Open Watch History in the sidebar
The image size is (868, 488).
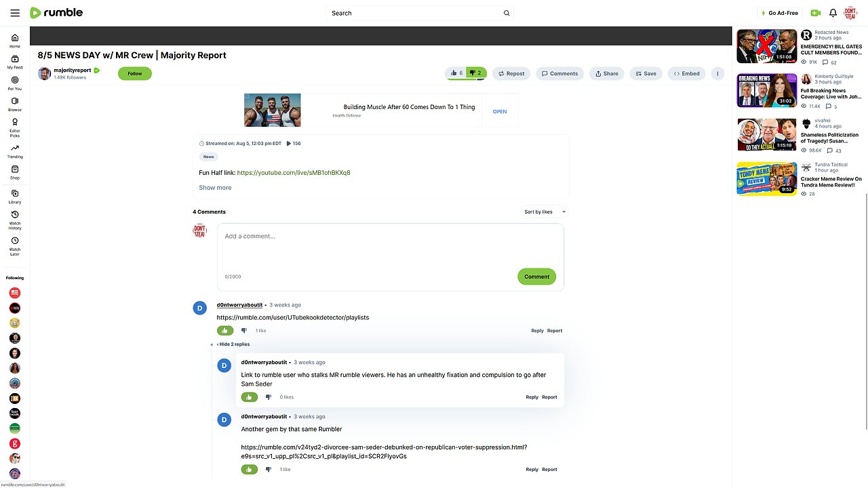(15, 220)
